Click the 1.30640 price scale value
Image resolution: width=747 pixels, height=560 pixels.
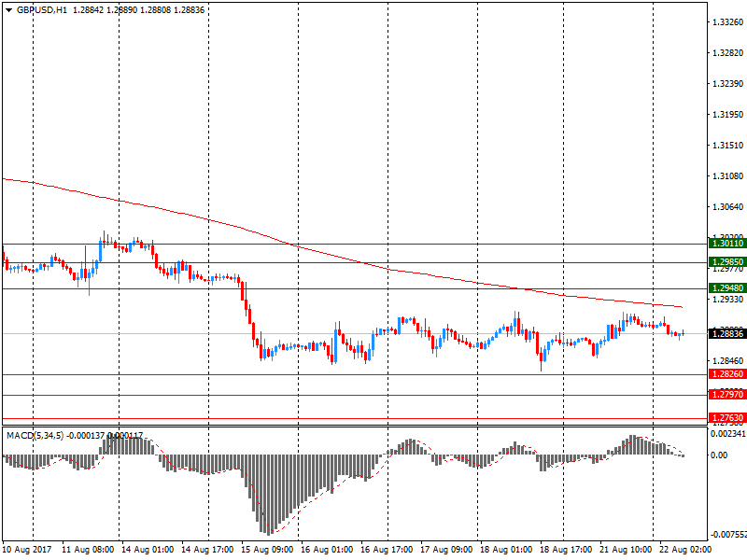pos(727,206)
